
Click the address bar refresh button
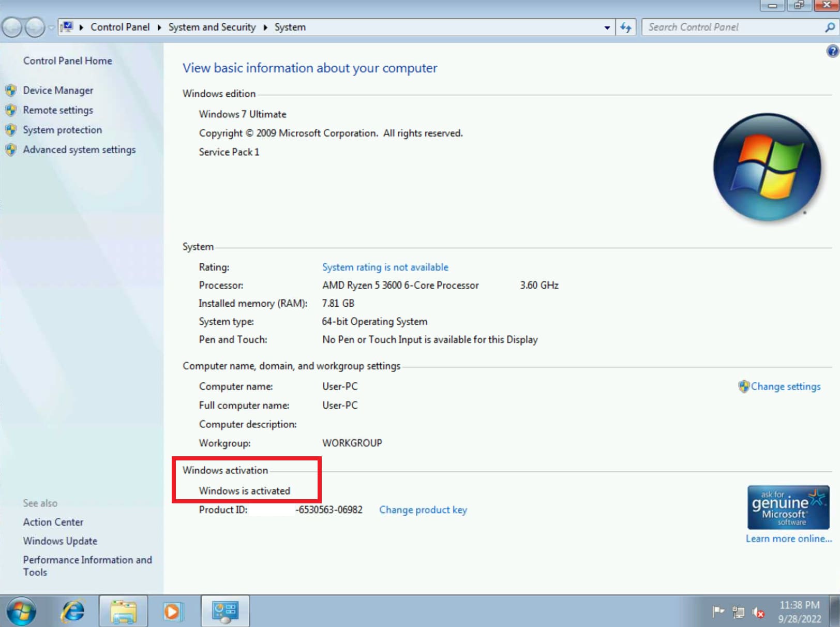pos(625,27)
